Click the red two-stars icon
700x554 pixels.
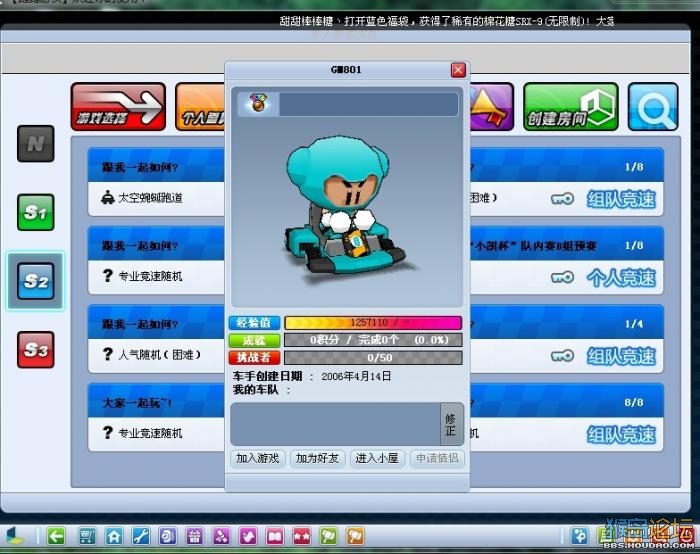coord(302,536)
